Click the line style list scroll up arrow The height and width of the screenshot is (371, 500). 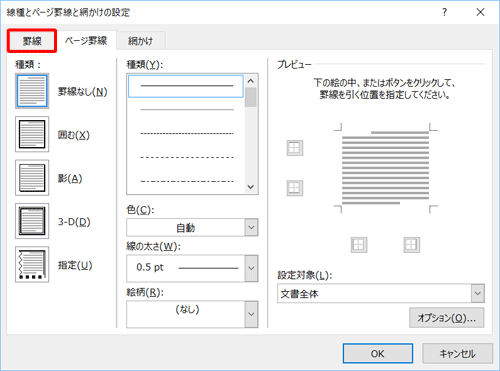(251, 81)
